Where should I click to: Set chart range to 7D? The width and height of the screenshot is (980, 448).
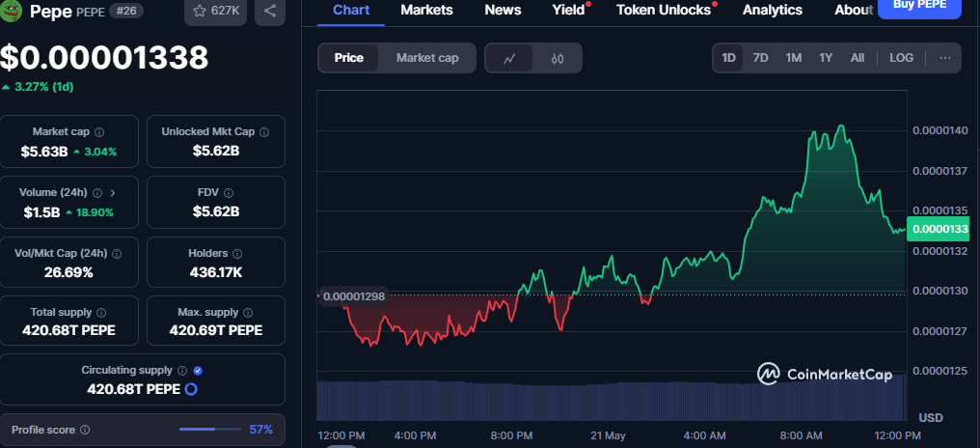click(x=761, y=58)
